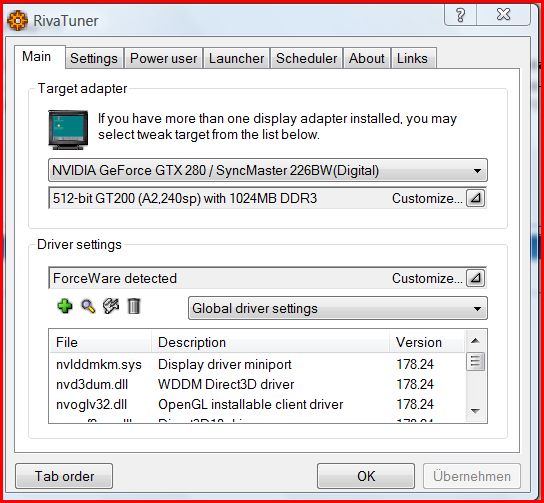
Task: Click 'Display driver miniport' description
Action: click(x=224, y=364)
